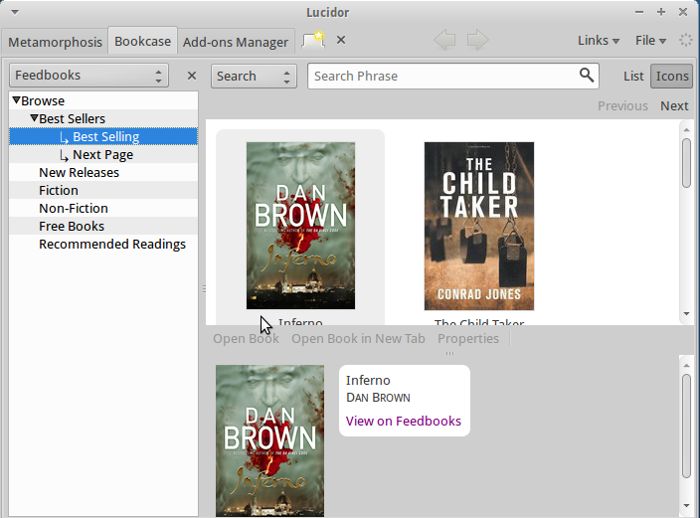Click Inferno cover in details pane
Viewport: 700px width, 518px height.
(270, 441)
